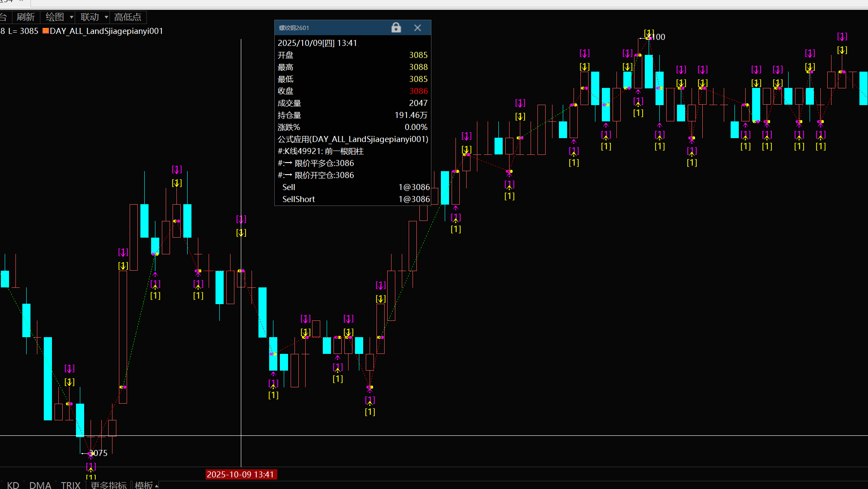
Task: Switch to the DMA indicator tab
Action: tap(40, 485)
